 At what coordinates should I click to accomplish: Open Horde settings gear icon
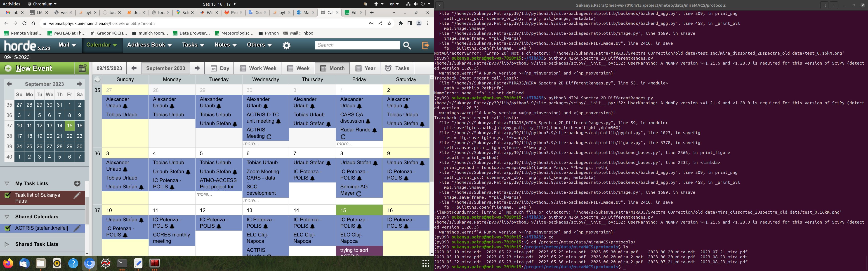(286, 45)
